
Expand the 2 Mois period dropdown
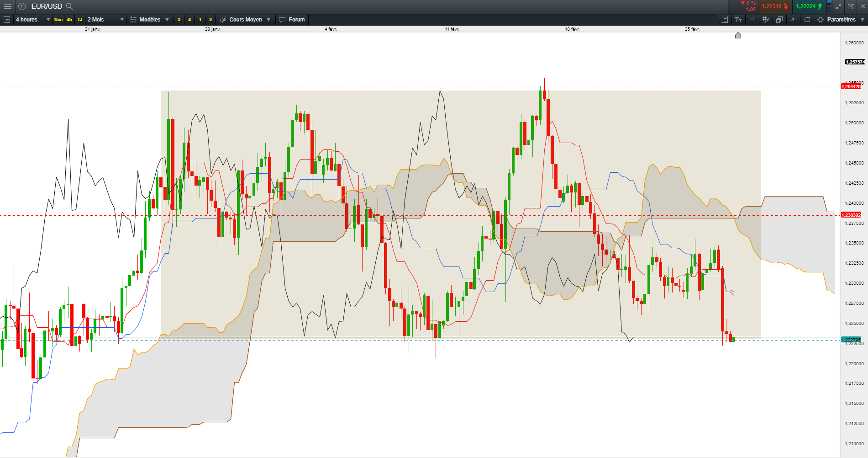[105, 20]
